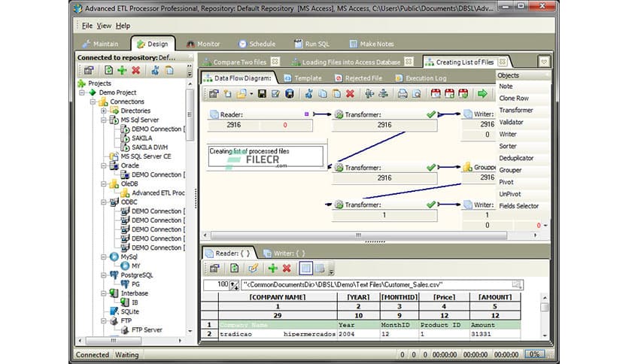This screenshot has height=364, width=629.
Task: Switch to the Writer: { } tab
Action: tap(284, 253)
